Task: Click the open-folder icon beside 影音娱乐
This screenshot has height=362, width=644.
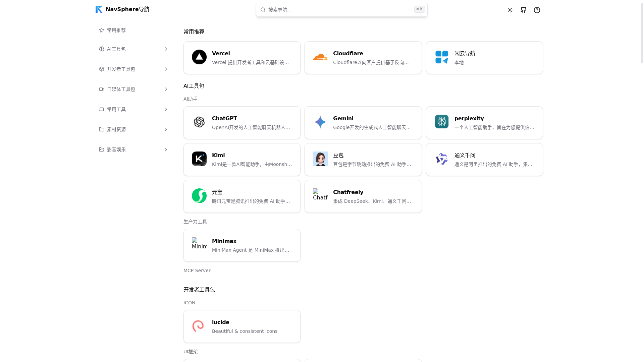Action: (x=102, y=149)
